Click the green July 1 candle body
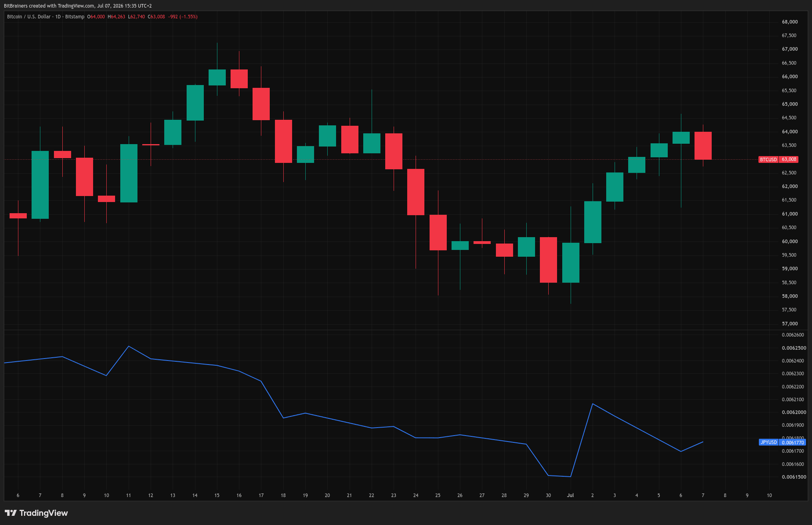812x525 pixels. pos(571,263)
